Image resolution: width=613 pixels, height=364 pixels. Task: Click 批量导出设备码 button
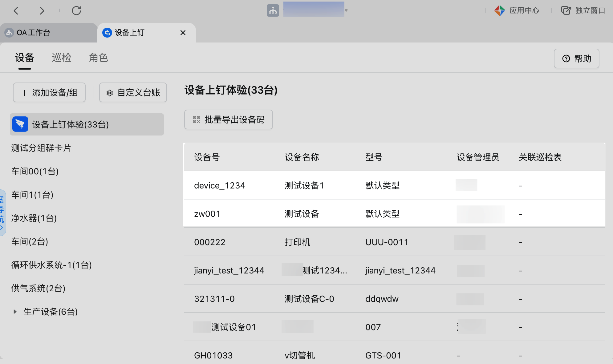tap(228, 119)
